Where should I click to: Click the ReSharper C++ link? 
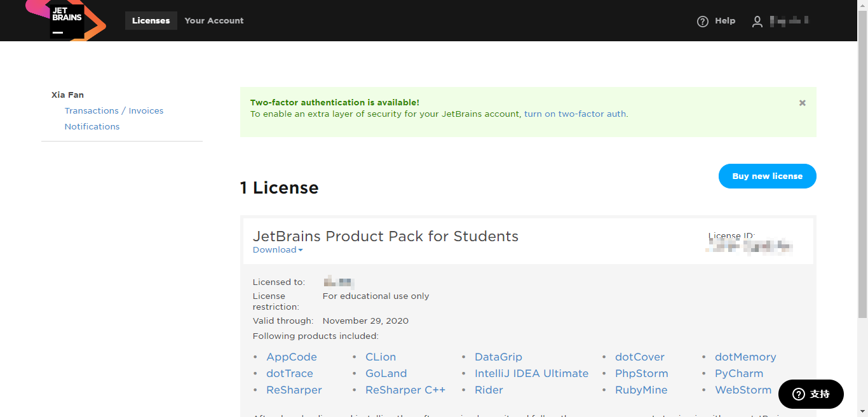coord(405,390)
